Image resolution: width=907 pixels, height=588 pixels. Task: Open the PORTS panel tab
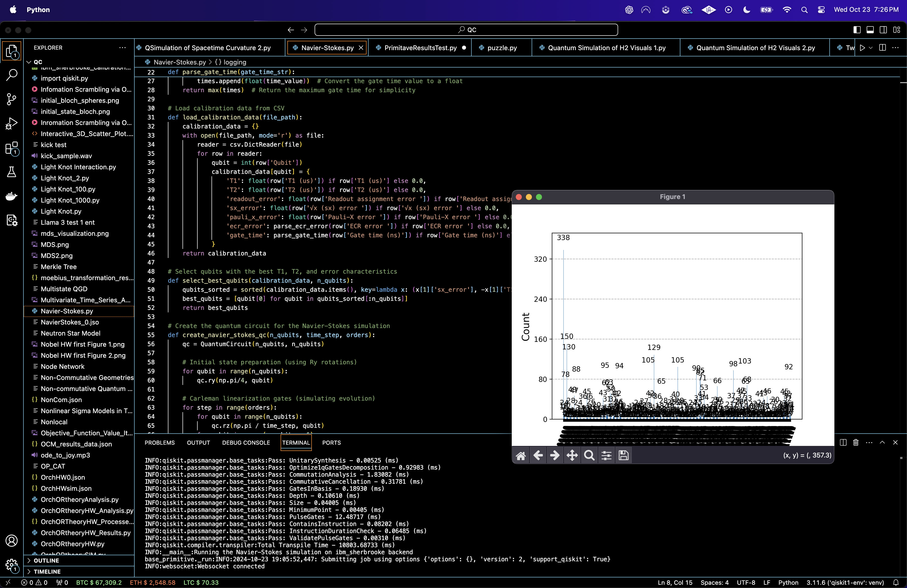tap(331, 443)
